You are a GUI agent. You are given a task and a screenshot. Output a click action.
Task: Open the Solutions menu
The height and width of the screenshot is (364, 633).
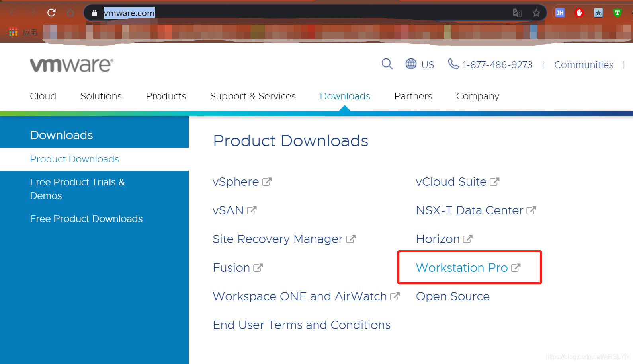point(101,96)
